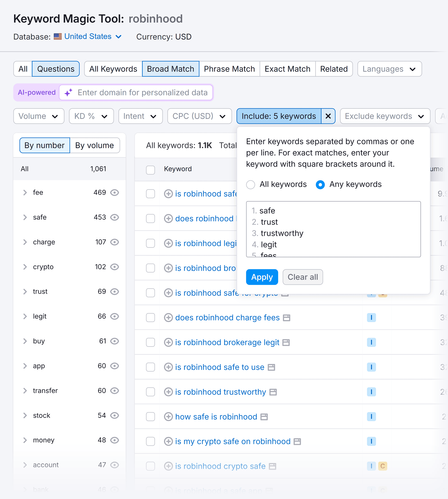Tick the select-all checkbox in the Keyword header
The height and width of the screenshot is (499, 448).
150,170
